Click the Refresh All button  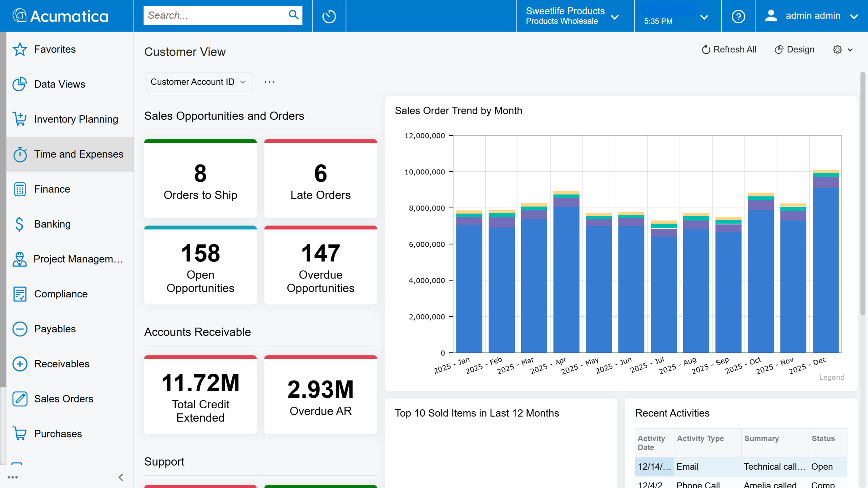coord(729,50)
